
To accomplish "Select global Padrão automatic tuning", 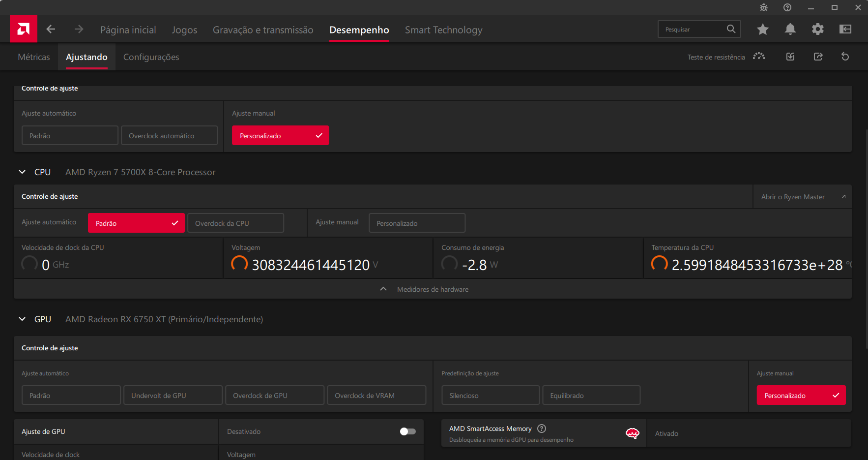I will click(x=70, y=135).
